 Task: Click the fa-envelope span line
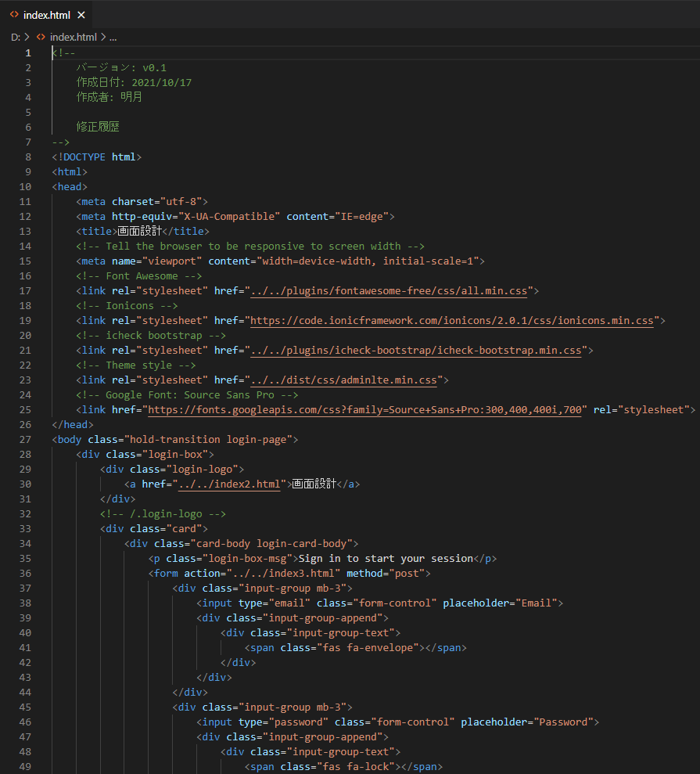pyautogui.click(x=356, y=648)
